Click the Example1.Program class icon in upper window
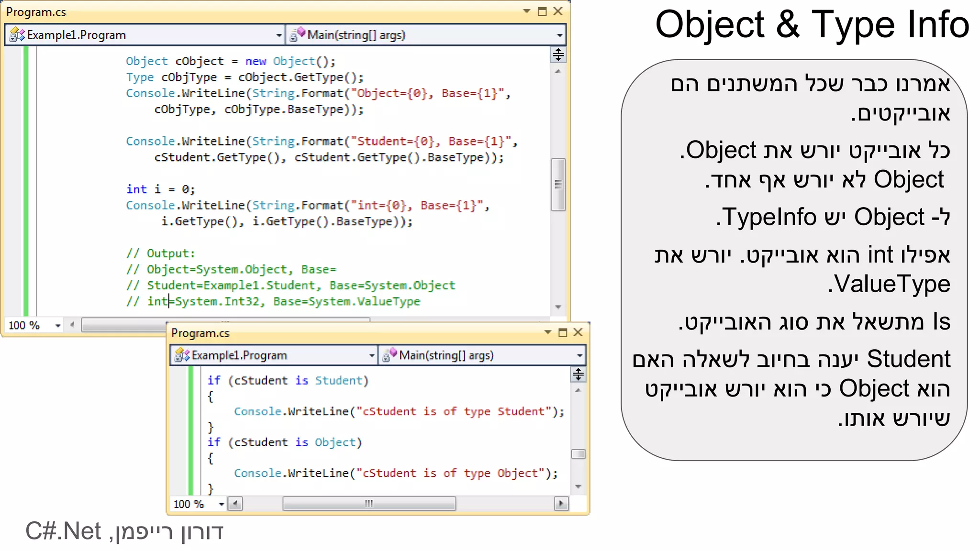 point(17,34)
